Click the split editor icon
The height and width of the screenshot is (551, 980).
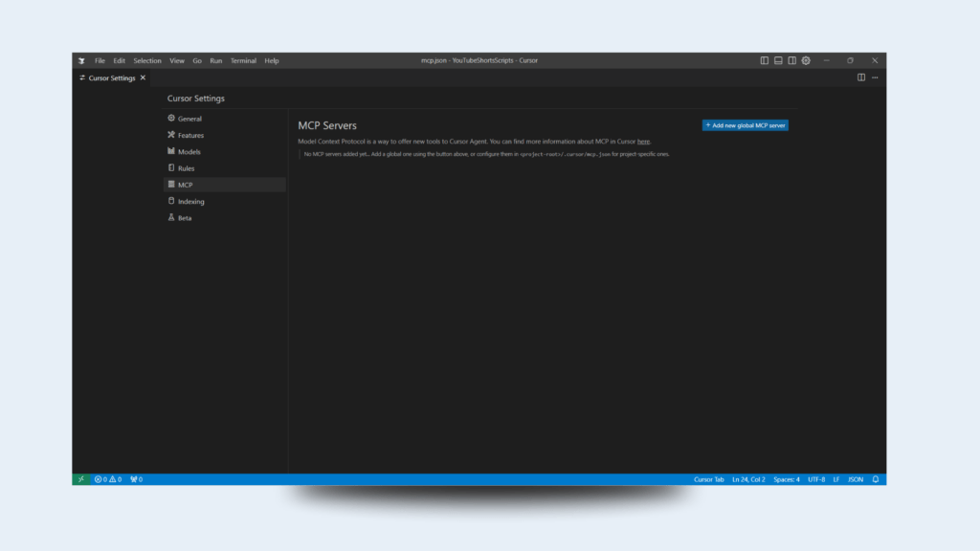(x=861, y=77)
